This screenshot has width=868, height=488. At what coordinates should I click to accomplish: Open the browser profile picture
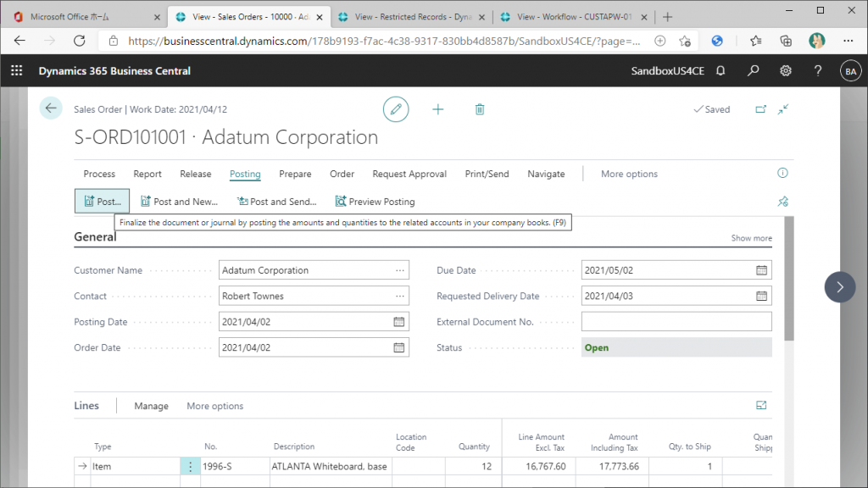pos(816,41)
